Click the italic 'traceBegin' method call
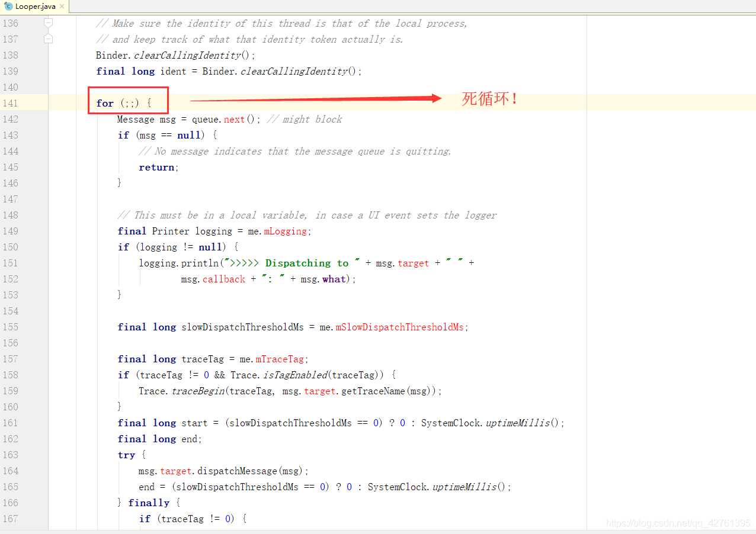Image resolution: width=756 pixels, height=534 pixels. click(x=198, y=391)
